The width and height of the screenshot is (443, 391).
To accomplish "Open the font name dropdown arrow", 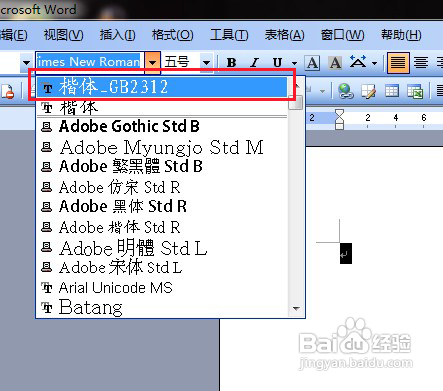I will point(153,62).
